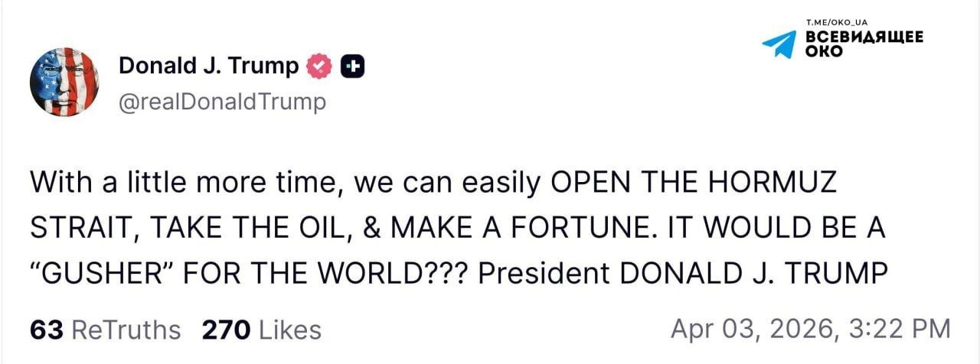
Task: Click the blue Telegram paper plane logo
Action: coord(779,44)
